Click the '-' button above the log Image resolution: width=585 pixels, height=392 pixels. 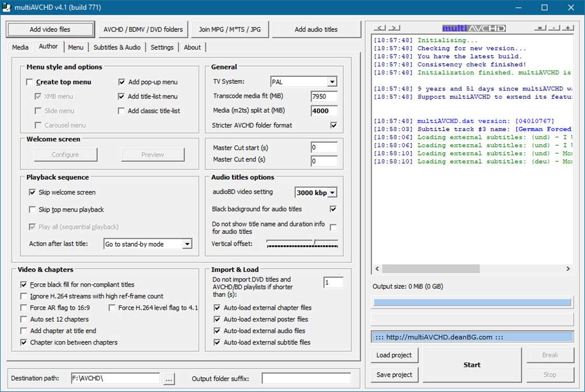click(554, 28)
